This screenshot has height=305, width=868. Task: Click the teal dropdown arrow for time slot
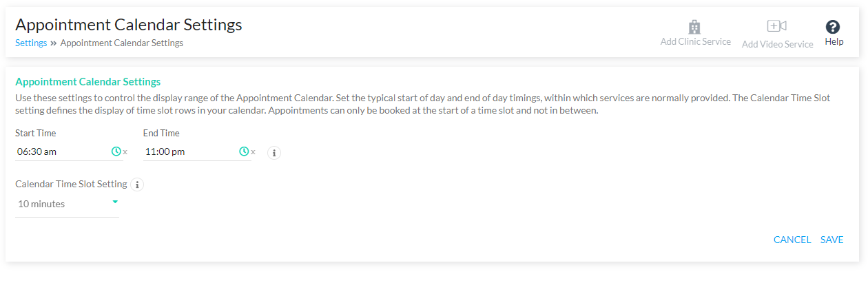(x=115, y=202)
